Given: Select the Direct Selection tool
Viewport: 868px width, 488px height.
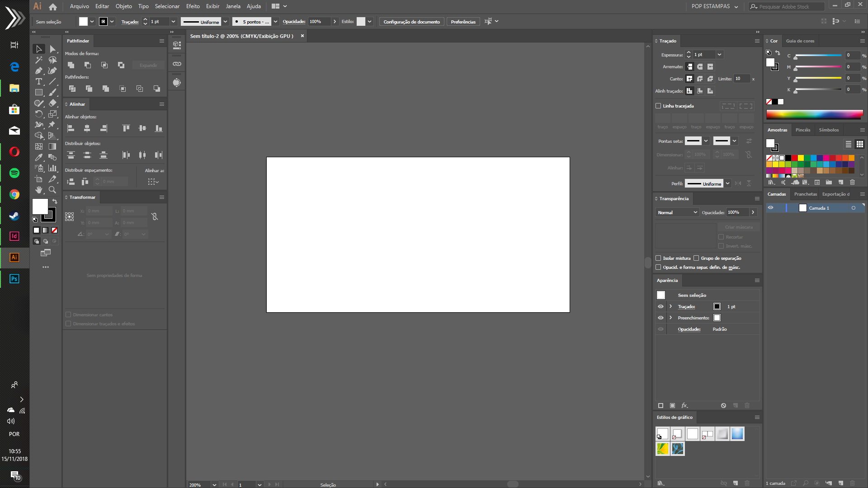Looking at the screenshot, I should (x=52, y=49).
